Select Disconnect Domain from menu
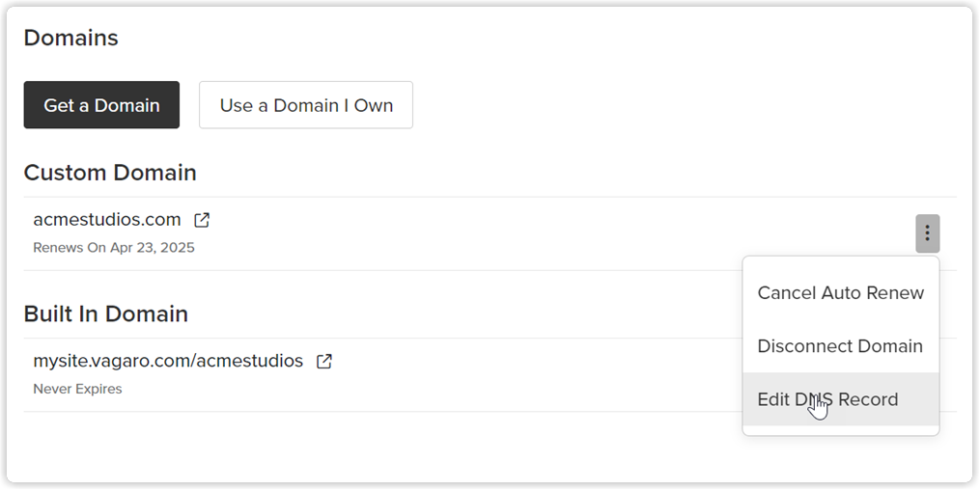This screenshot has width=980, height=490. (841, 346)
